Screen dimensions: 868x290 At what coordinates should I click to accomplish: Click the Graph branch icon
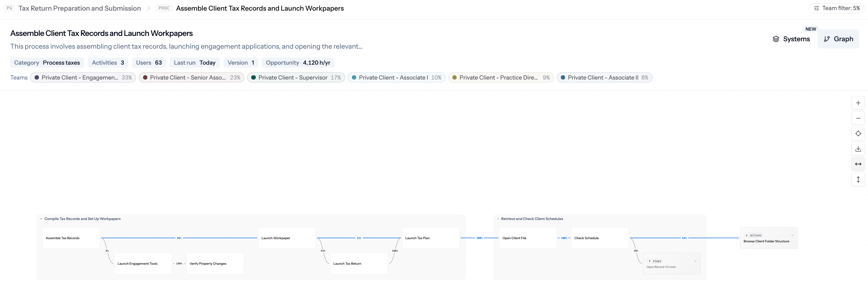coord(826,39)
